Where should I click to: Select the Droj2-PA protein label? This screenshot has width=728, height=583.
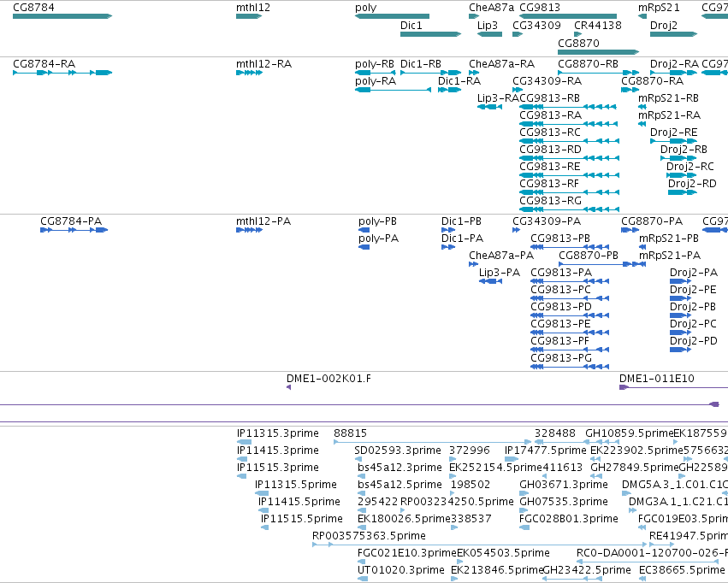click(694, 272)
